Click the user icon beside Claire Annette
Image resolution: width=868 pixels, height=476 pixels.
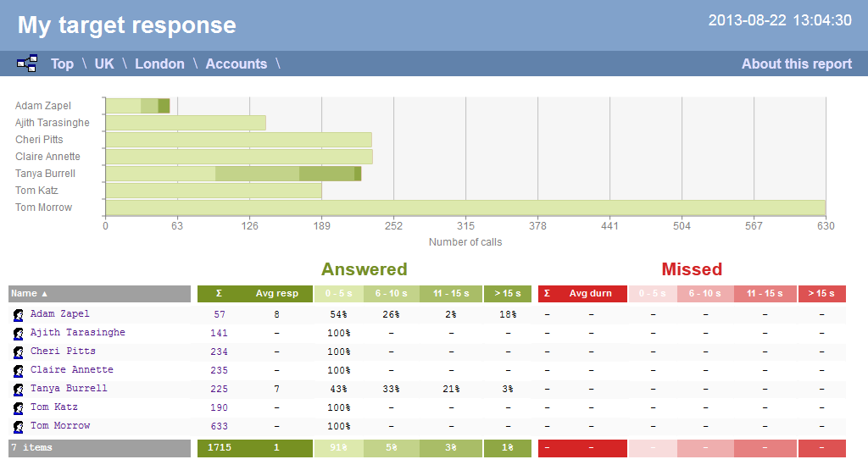coord(18,371)
